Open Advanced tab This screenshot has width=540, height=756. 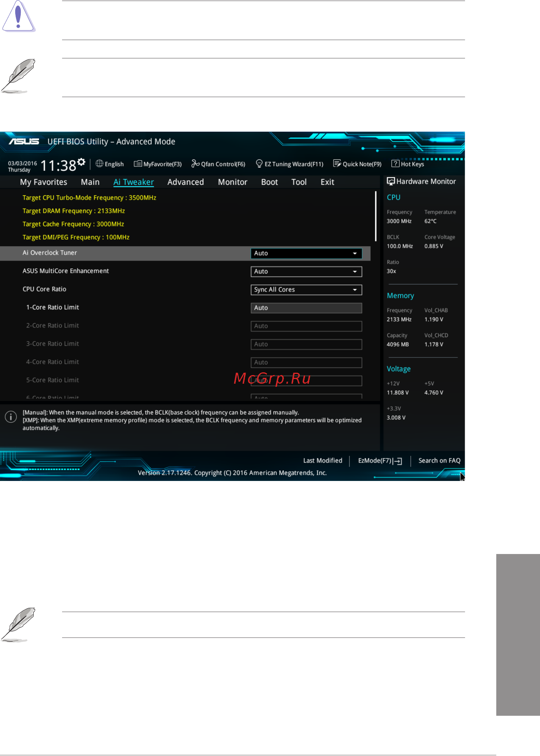tap(185, 182)
